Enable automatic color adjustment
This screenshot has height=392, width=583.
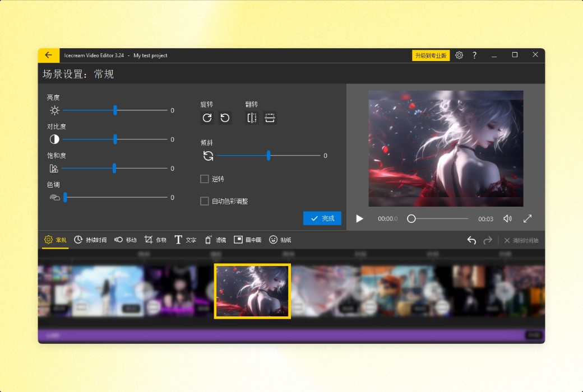[205, 200]
